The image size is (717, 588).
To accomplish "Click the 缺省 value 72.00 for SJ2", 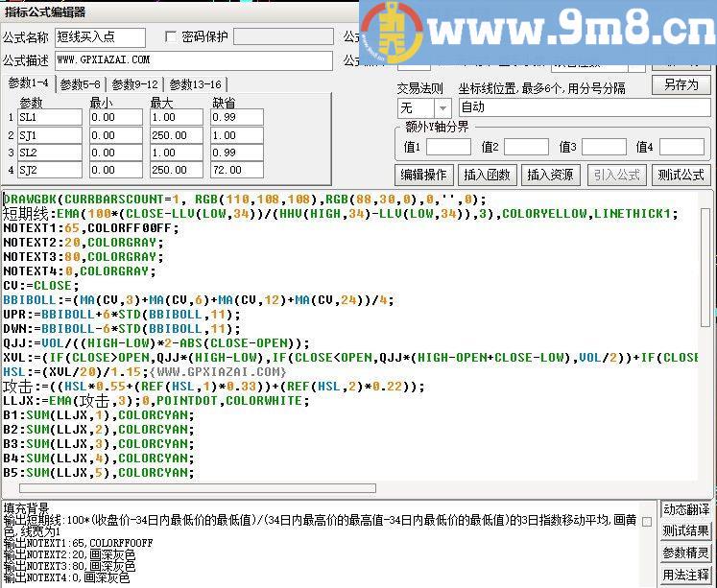I will 237,170.
